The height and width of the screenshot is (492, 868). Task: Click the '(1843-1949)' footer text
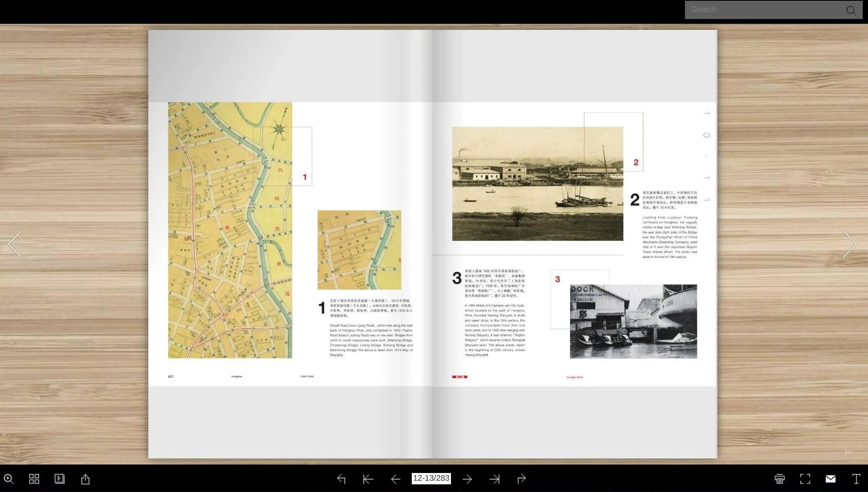coord(307,376)
